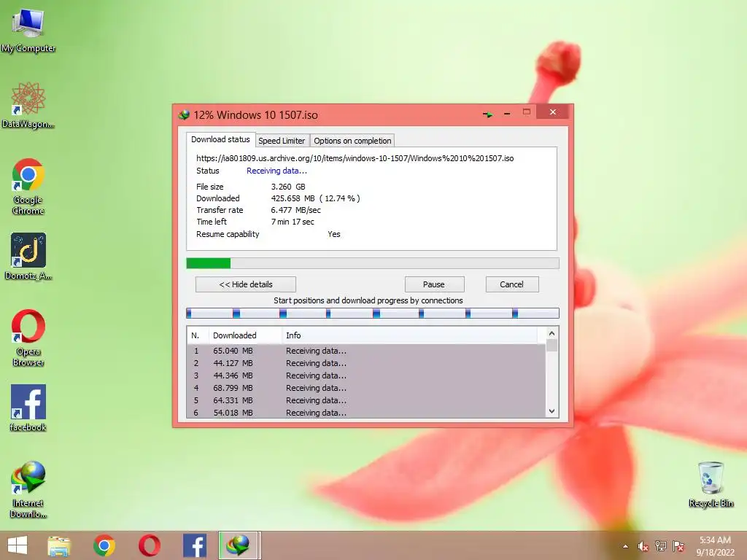The height and width of the screenshot is (560, 747).
Task: Minimize the download dialog
Action: (x=507, y=114)
